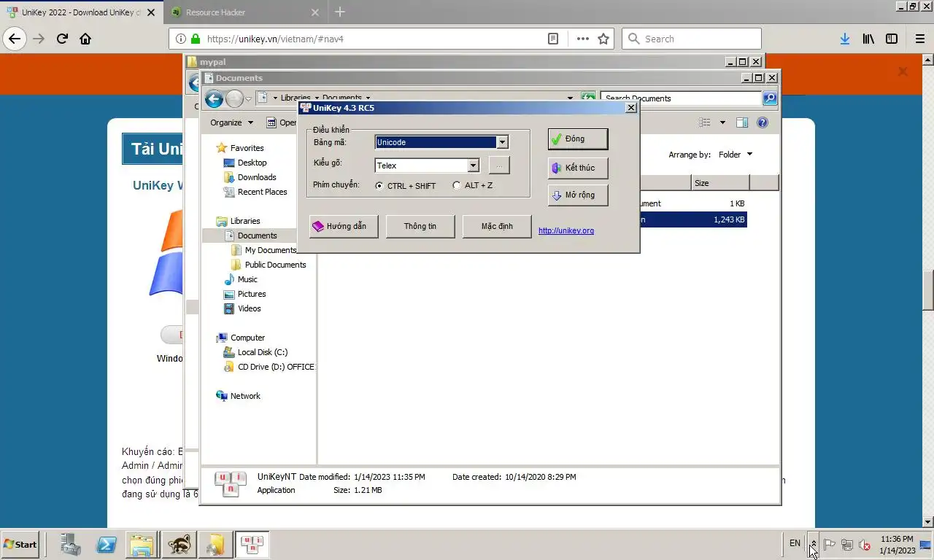Open Recent Places in navigation pane
The width and height of the screenshot is (934, 560).
(256, 192)
